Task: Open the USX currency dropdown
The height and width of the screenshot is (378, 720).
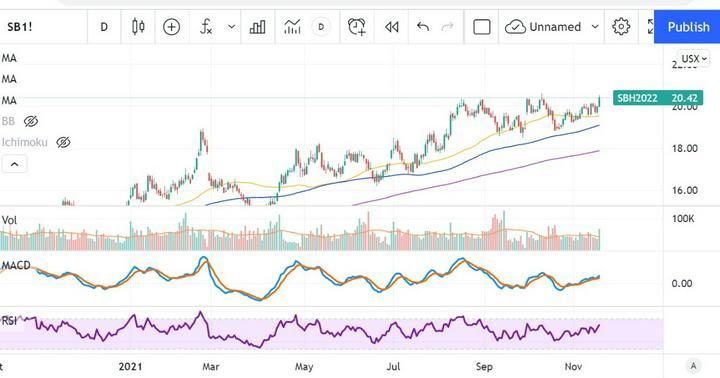Action: click(694, 59)
